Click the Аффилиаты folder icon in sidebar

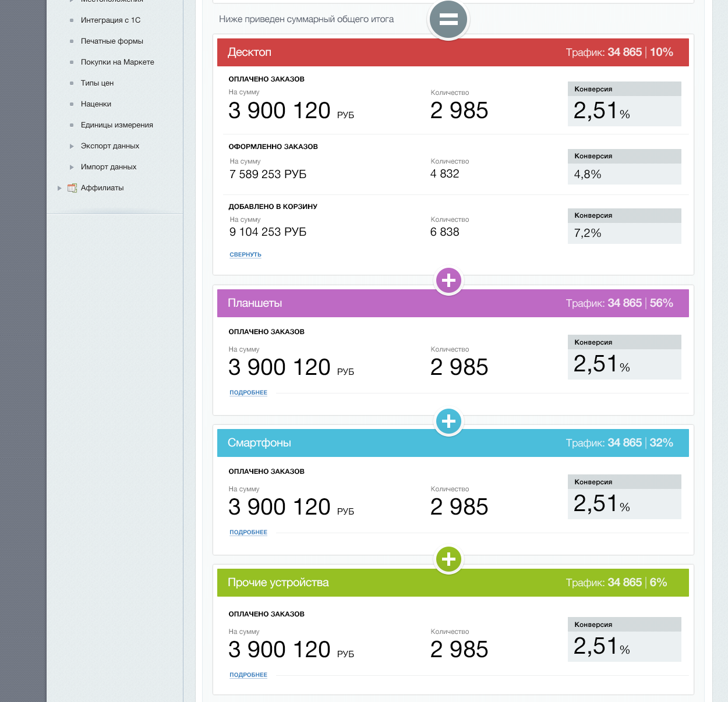72,188
